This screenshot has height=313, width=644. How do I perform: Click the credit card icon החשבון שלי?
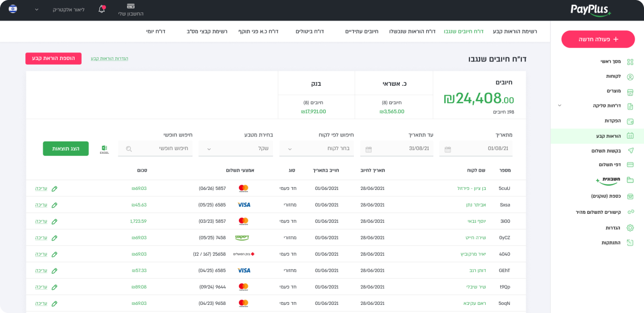pyautogui.click(x=131, y=6)
